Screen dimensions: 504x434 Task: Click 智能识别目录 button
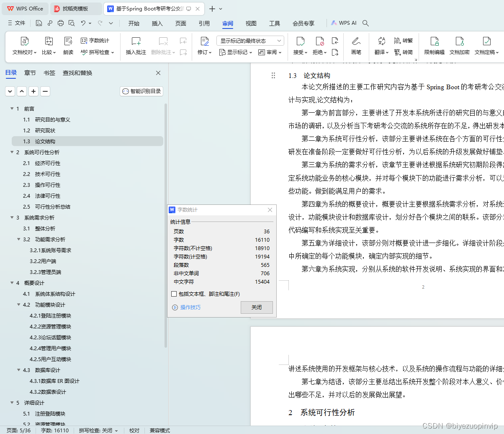[141, 91]
